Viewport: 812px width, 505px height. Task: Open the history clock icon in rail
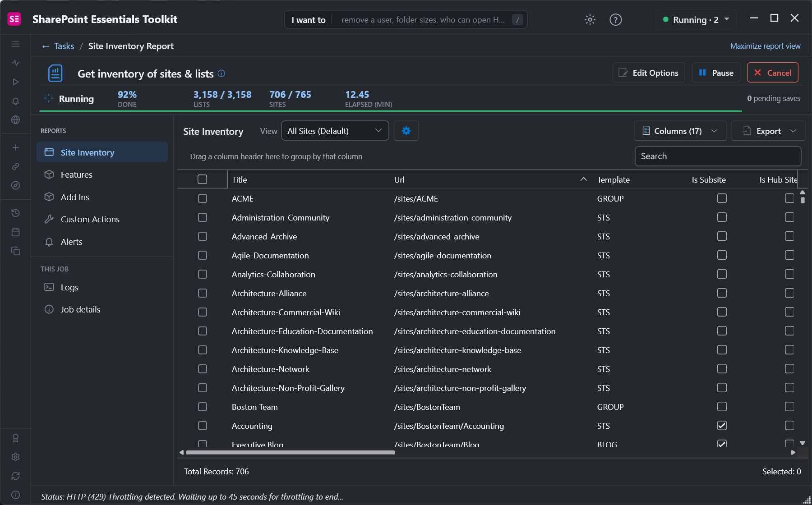click(15, 213)
